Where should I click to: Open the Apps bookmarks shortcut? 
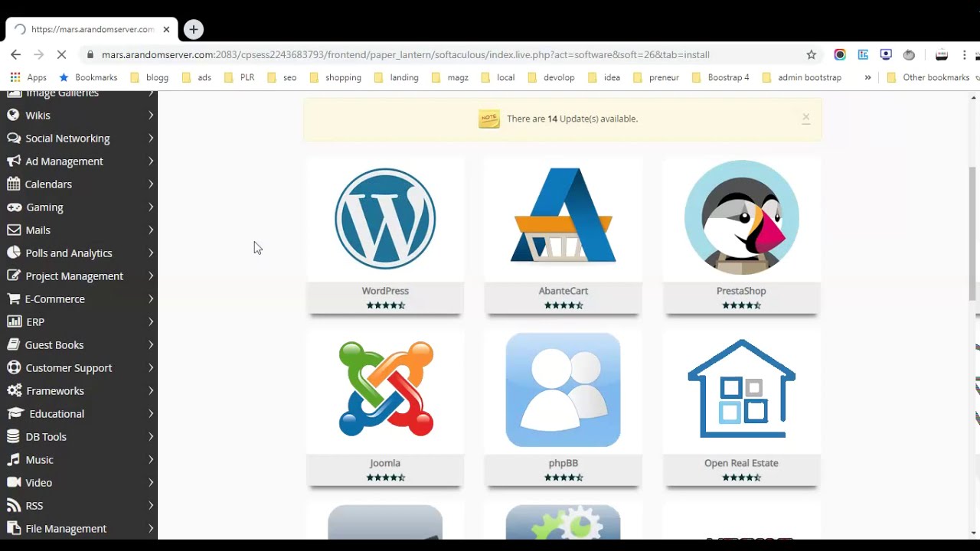click(x=28, y=77)
